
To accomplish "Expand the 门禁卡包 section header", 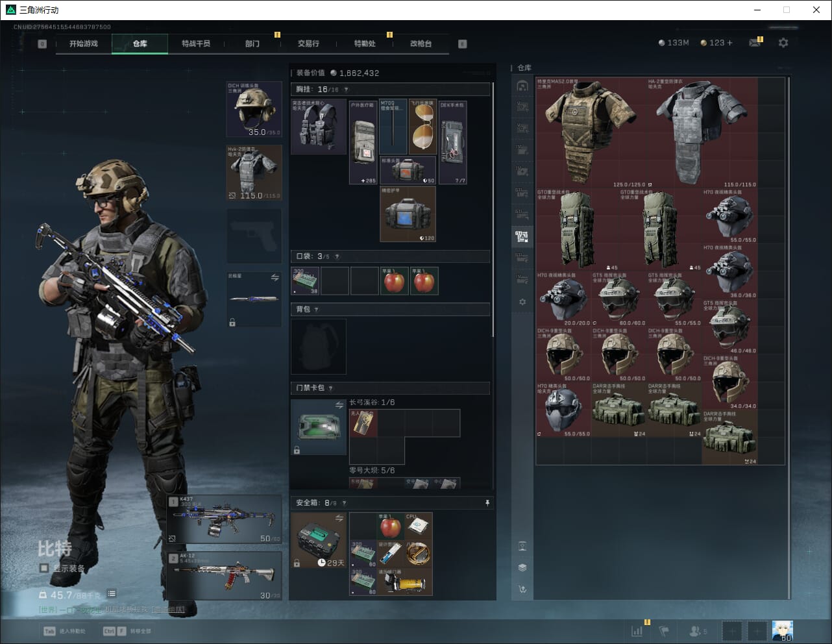I will tap(389, 388).
